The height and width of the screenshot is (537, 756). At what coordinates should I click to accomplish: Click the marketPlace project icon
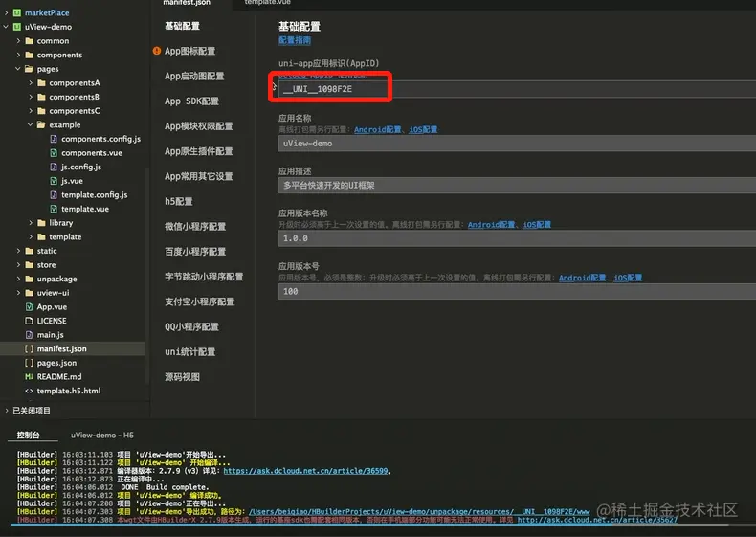[17, 12]
